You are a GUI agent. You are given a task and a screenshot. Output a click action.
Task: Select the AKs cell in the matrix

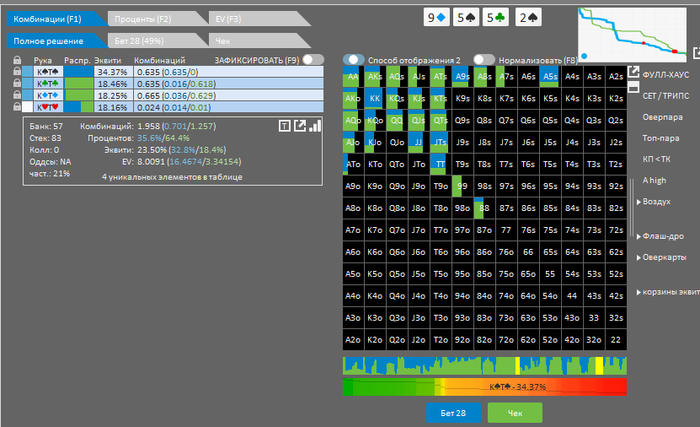pyautogui.click(x=375, y=77)
